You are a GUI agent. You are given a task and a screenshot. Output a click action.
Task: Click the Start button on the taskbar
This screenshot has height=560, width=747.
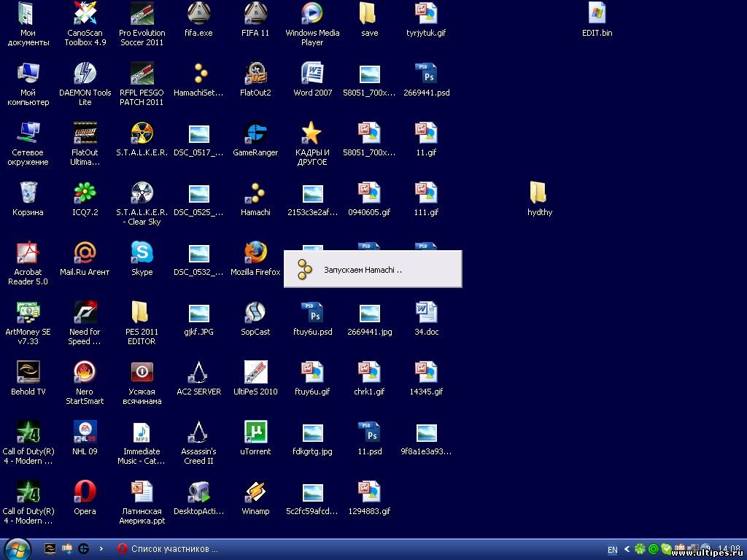pyautogui.click(x=16, y=548)
